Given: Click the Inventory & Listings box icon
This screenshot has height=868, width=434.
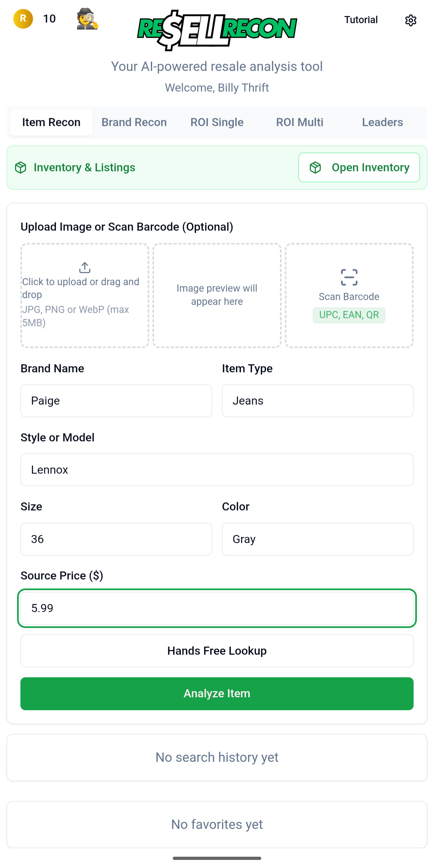Looking at the screenshot, I should (21, 167).
